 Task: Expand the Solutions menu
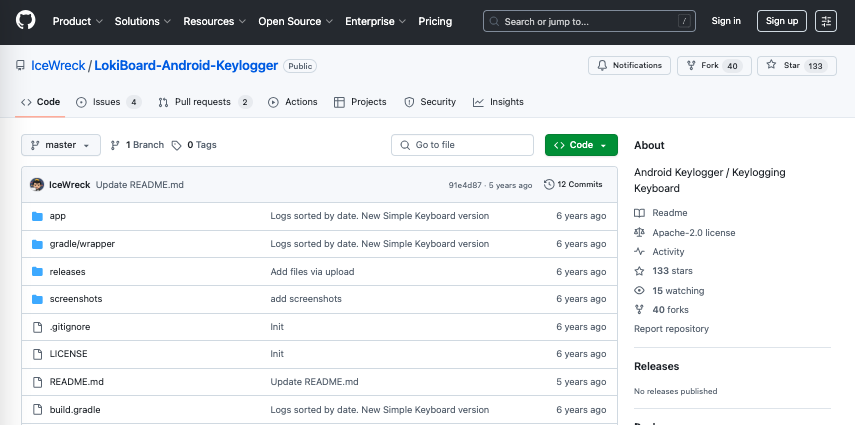142,21
